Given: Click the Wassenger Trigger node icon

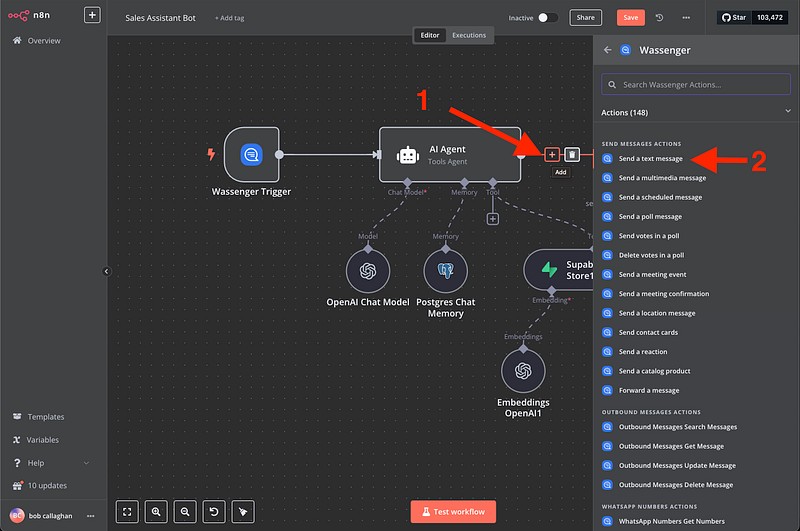Looking at the screenshot, I should click(251, 154).
